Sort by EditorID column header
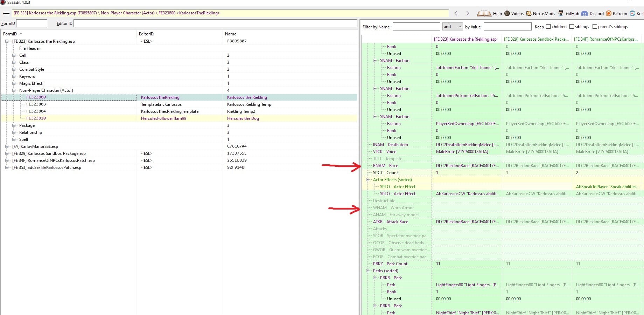644x315 pixels. (180, 34)
